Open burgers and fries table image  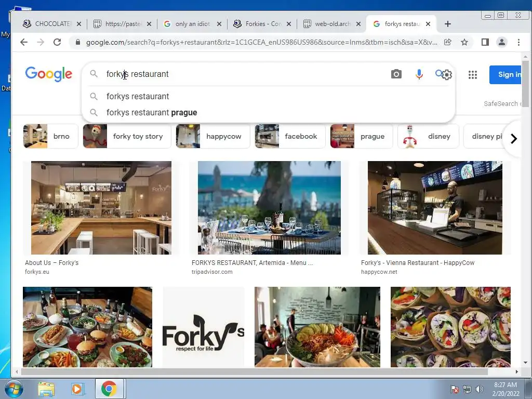[x=87, y=327]
